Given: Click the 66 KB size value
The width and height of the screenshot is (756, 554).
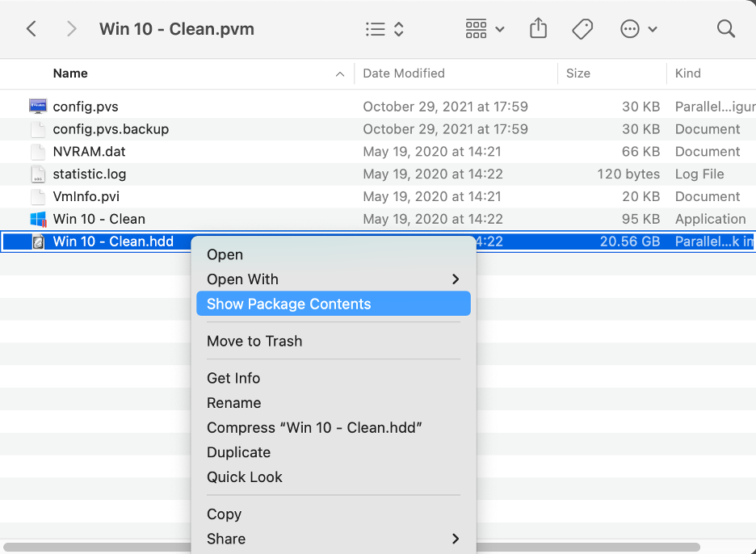Looking at the screenshot, I should point(640,151).
